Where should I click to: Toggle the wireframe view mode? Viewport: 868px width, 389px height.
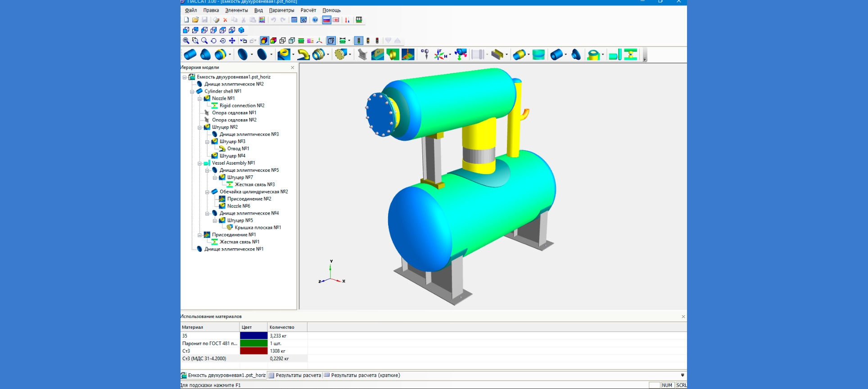(283, 41)
